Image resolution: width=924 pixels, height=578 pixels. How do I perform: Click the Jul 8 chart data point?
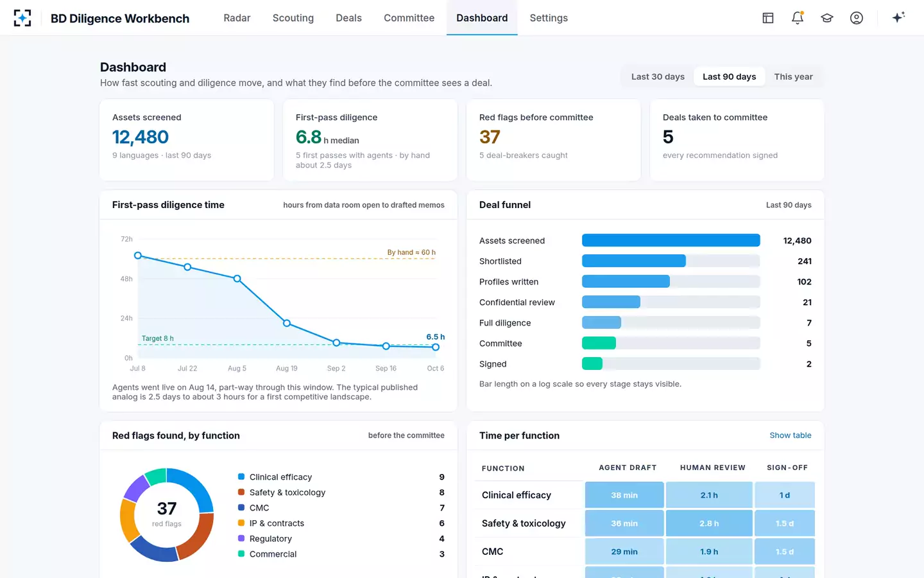point(138,256)
